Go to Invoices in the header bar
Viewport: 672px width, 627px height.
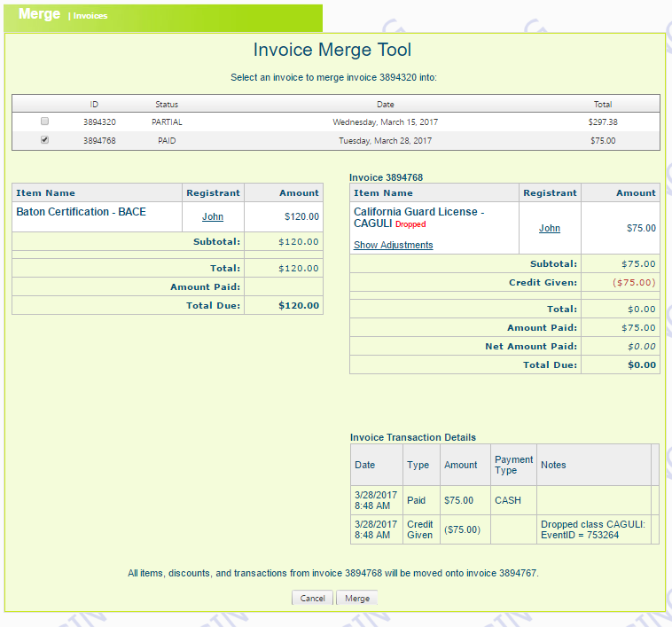click(90, 16)
